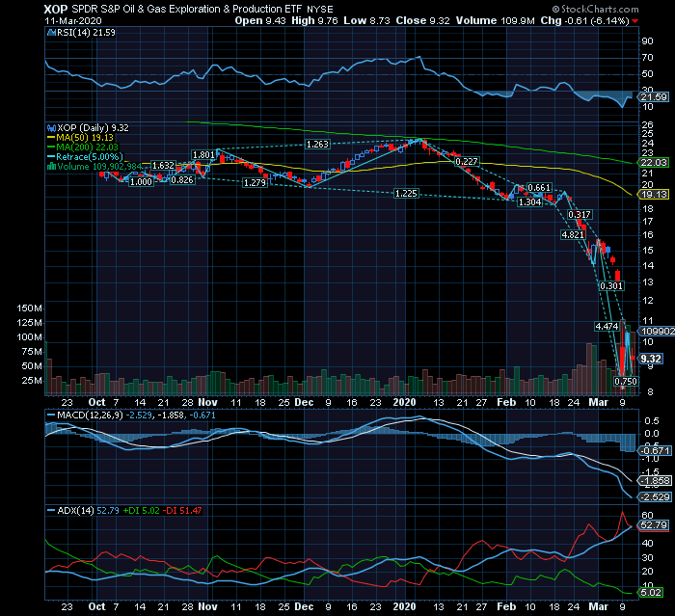The height and width of the screenshot is (616, 675).
Task: Click the Nov label on price-panel axis
Action: tap(208, 403)
